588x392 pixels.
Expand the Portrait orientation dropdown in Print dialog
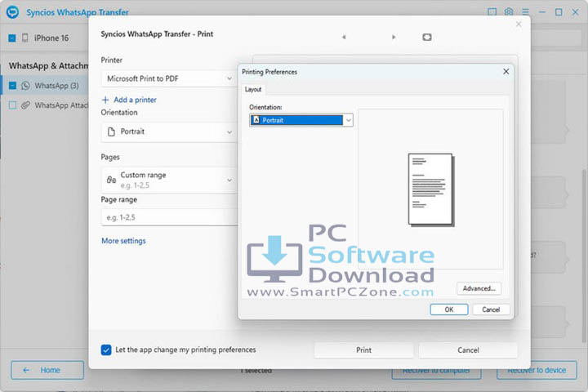pos(169,131)
